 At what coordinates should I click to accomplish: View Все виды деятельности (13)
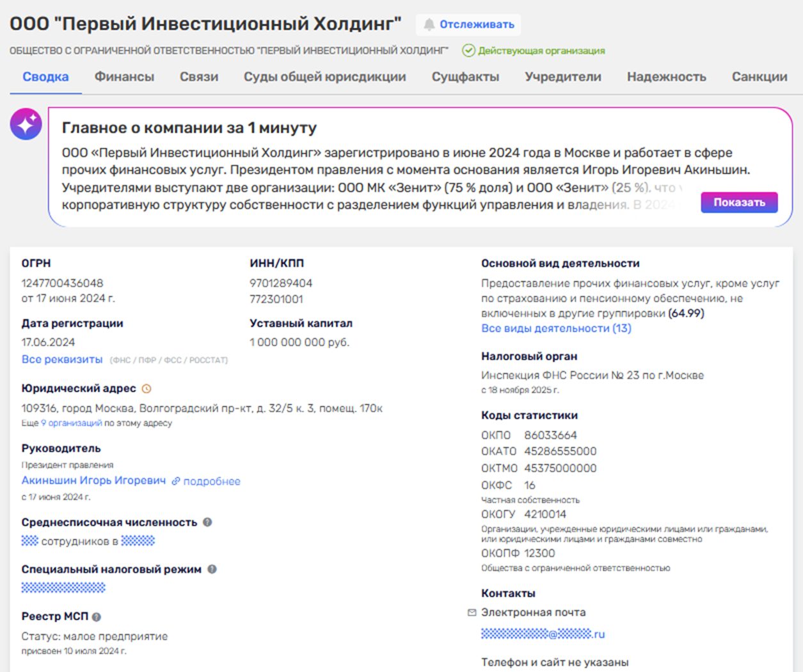555,328
